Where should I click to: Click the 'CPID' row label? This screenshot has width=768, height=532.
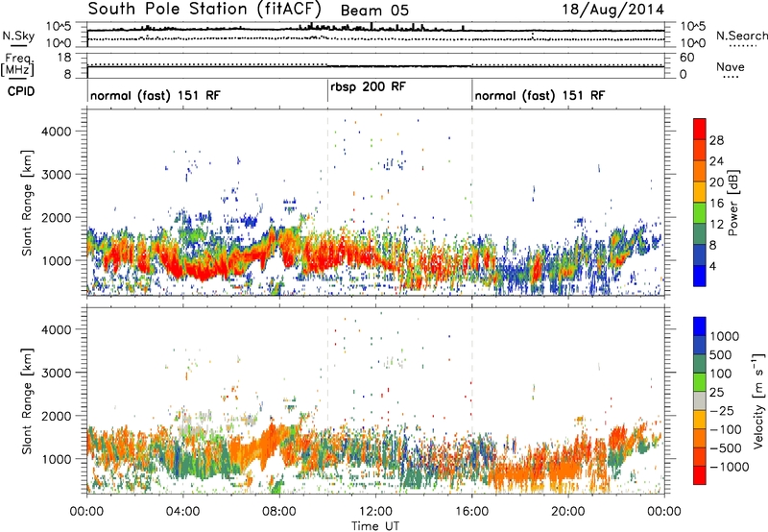click(21, 91)
